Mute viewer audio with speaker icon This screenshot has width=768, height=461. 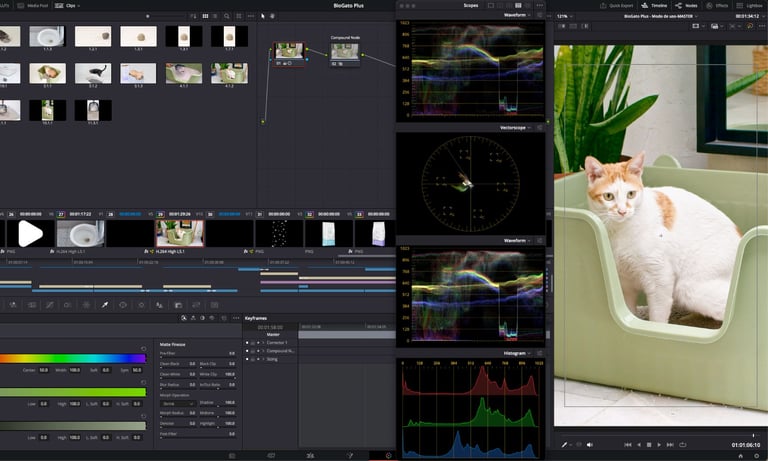pyautogui.click(x=590, y=445)
